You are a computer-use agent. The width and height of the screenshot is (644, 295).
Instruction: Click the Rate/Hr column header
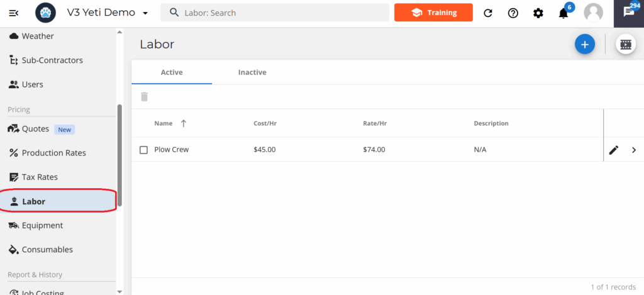[374, 123]
